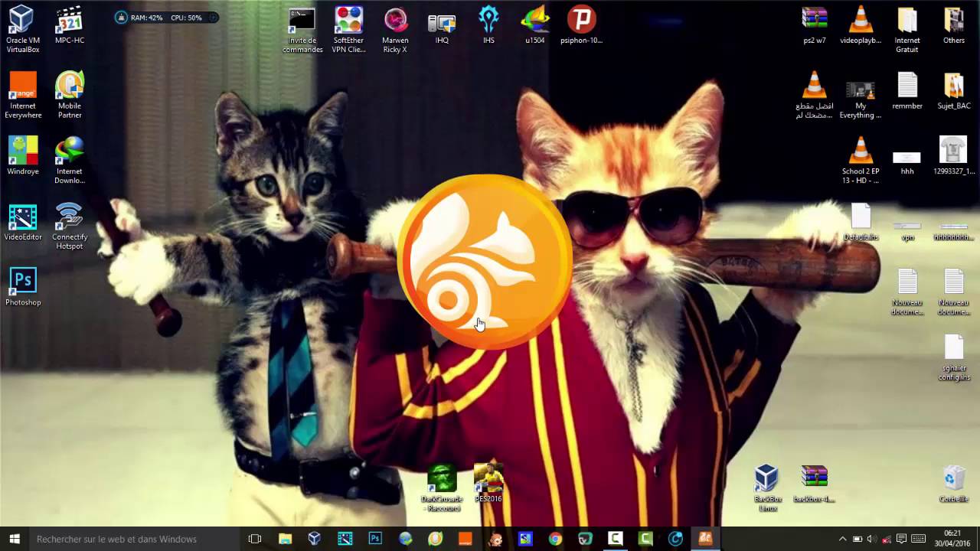Open Action Center notifications icon
The image size is (980, 551).
coord(902,539)
